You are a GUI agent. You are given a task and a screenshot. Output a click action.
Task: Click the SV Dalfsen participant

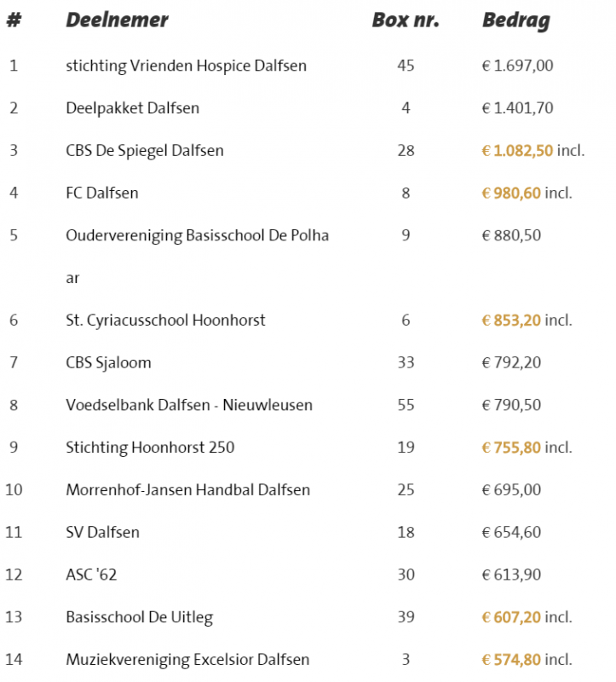(102, 533)
